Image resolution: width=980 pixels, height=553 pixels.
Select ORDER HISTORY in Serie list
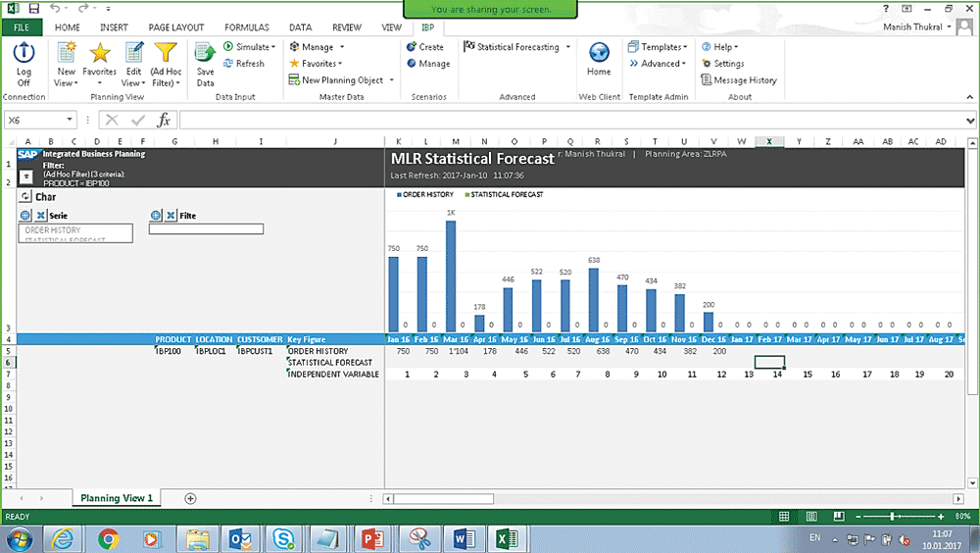53,230
